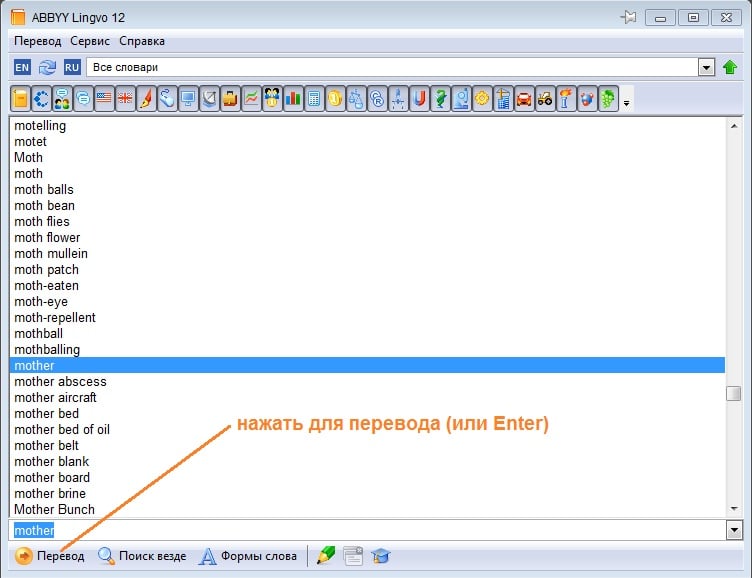Click the word input field

click(368, 531)
